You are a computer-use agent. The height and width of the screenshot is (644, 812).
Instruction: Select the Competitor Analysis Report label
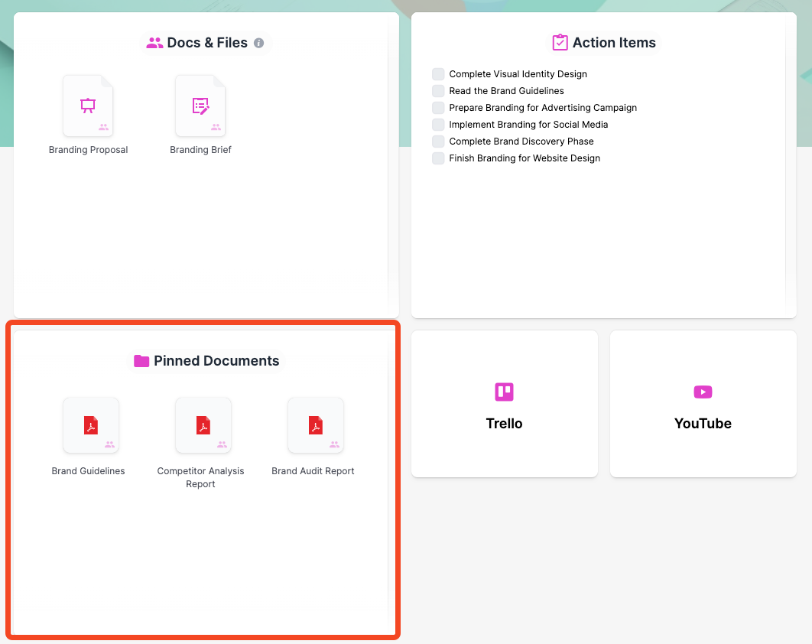200,477
